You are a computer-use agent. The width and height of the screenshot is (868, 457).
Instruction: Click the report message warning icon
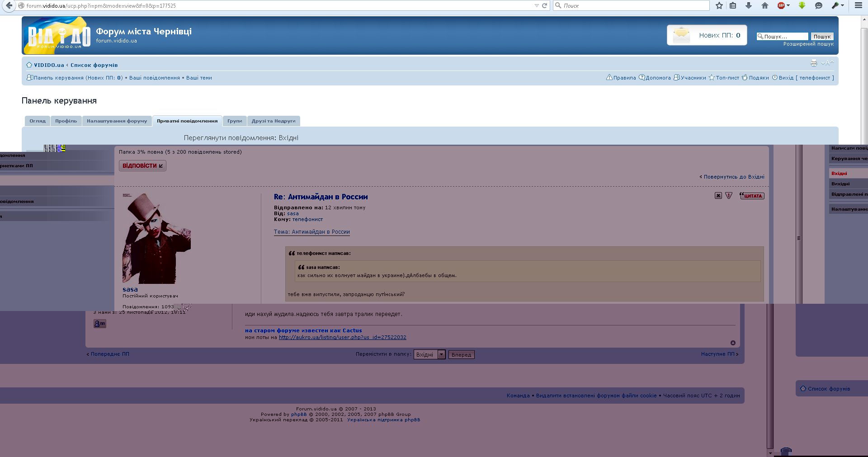pyautogui.click(x=729, y=196)
